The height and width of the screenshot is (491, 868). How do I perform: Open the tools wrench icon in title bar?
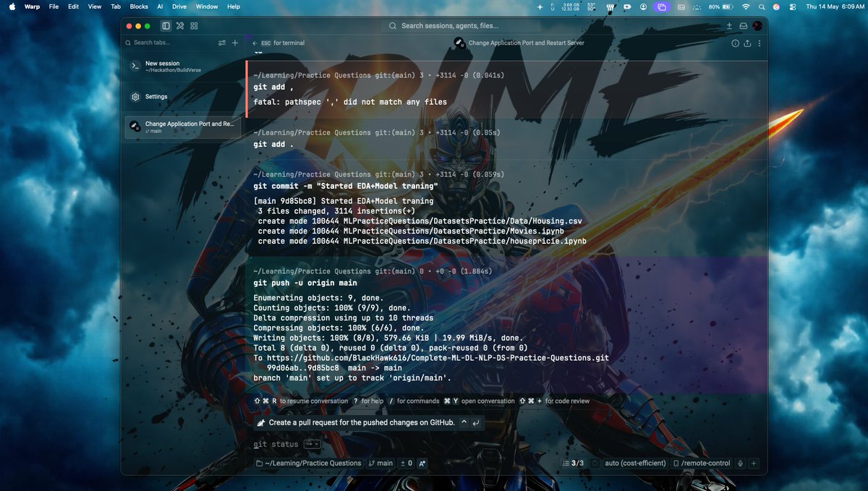[x=180, y=26]
